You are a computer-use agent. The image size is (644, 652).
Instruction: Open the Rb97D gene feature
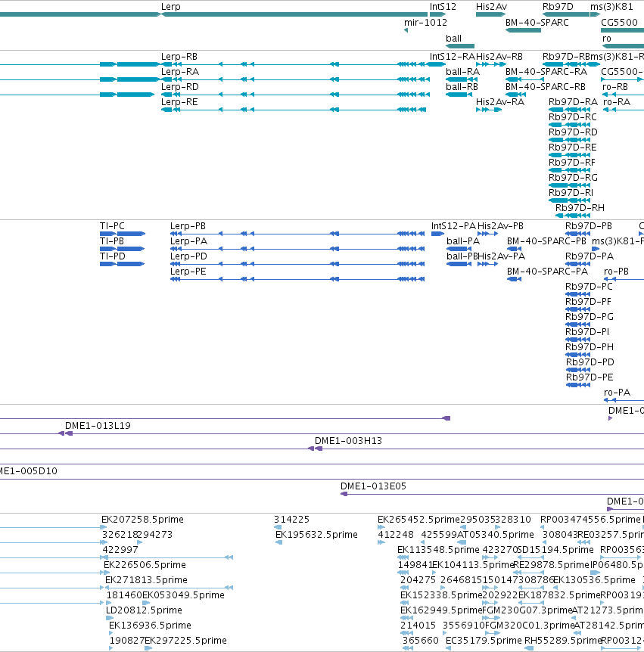[566, 14]
